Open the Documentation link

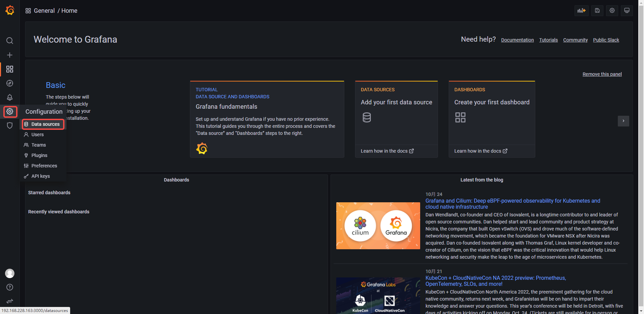pos(517,40)
